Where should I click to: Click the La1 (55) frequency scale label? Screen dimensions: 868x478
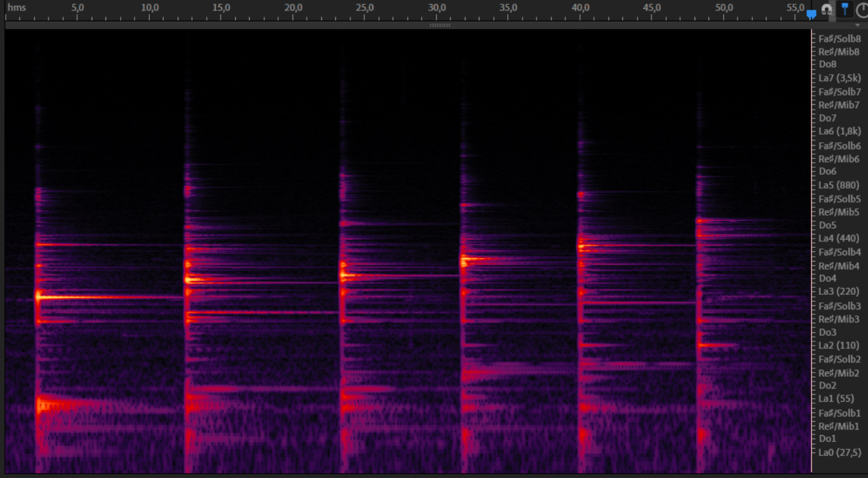pyautogui.click(x=835, y=399)
